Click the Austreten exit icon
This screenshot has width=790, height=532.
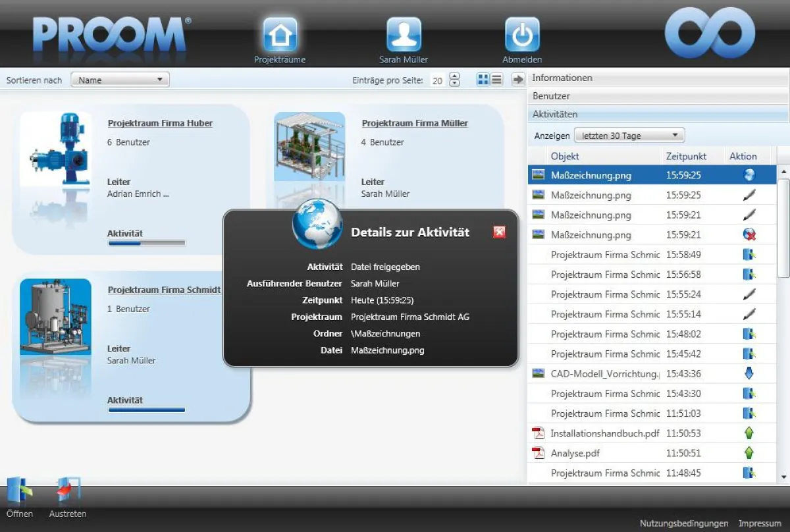pos(68,492)
